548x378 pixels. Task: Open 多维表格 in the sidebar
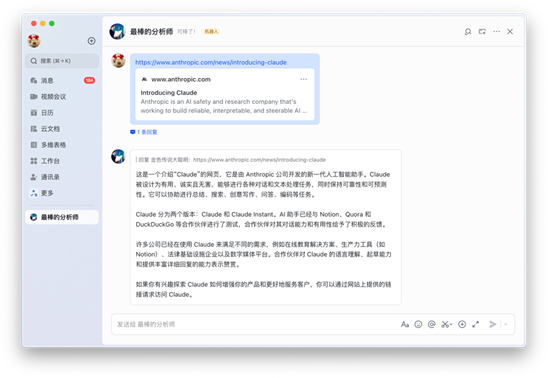pos(62,145)
